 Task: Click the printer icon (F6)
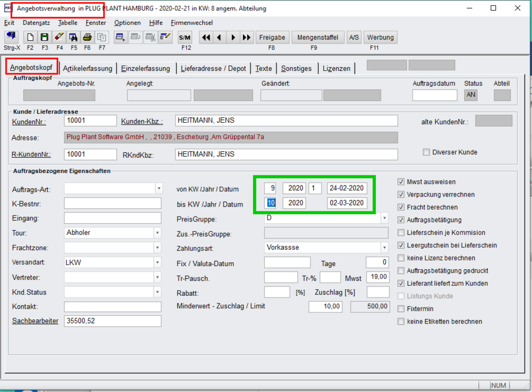(87, 37)
